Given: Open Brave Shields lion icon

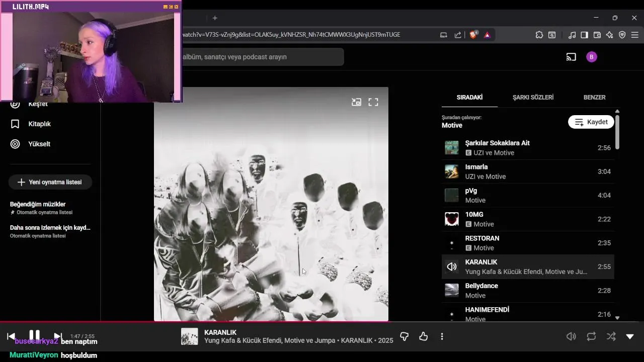Looking at the screenshot, I should [473, 35].
